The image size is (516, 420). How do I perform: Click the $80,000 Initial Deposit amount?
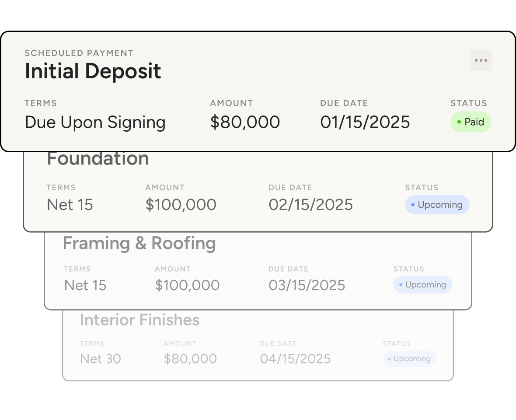pyautogui.click(x=245, y=122)
